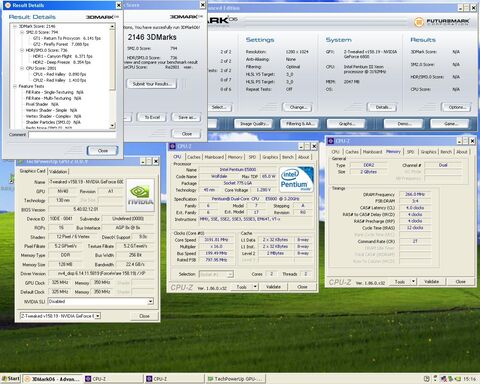This screenshot has width=480, height=384.
Task: Click the Select... button in 3DMark06
Action: [x=219, y=107]
